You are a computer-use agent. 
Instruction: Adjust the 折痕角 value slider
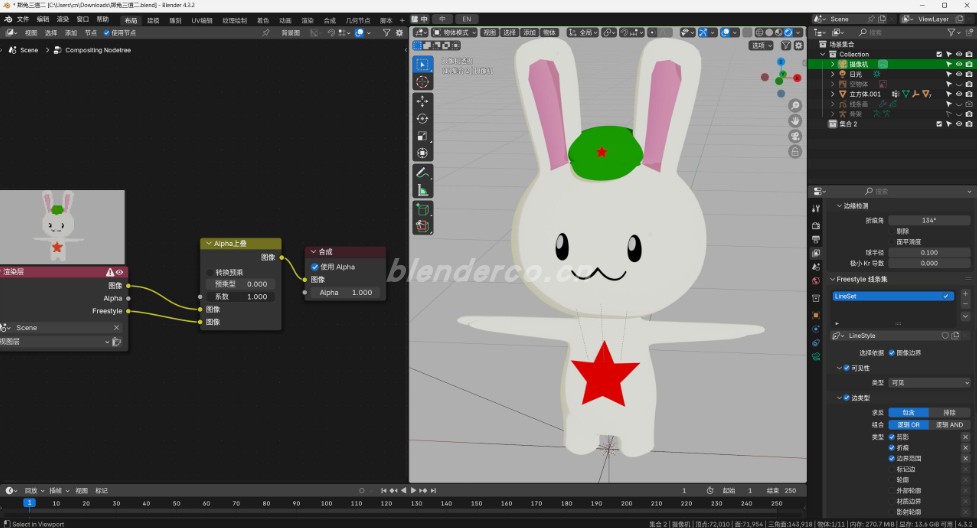click(x=929, y=220)
